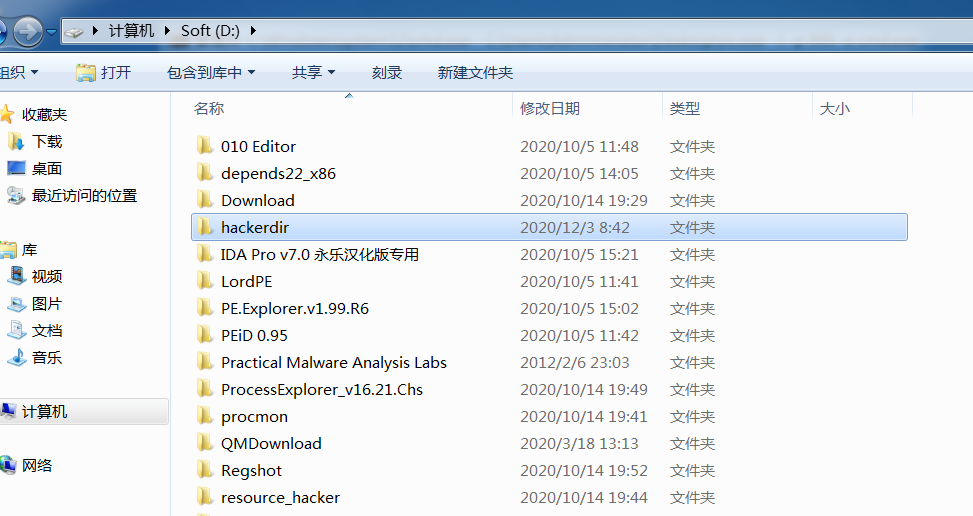Select the Download folder name
The image size is (973, 516).
point(258,200)
